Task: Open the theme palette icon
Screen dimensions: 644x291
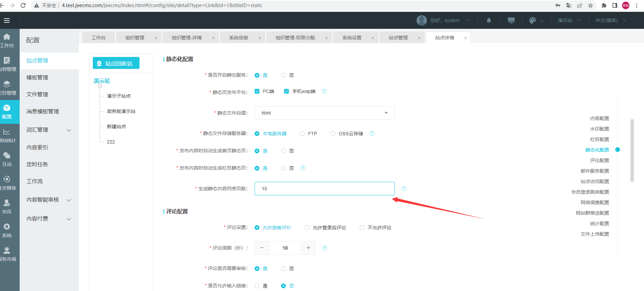Action: tap(533, 20)
